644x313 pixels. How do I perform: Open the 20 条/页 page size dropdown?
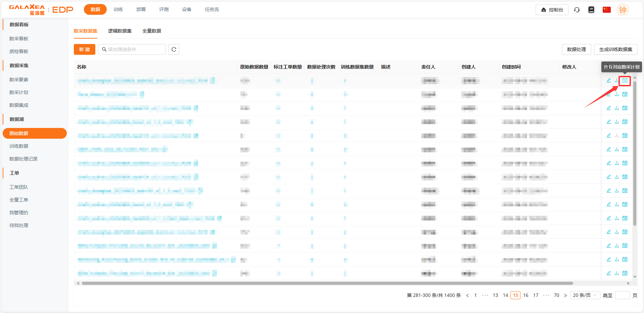(585, 295)
